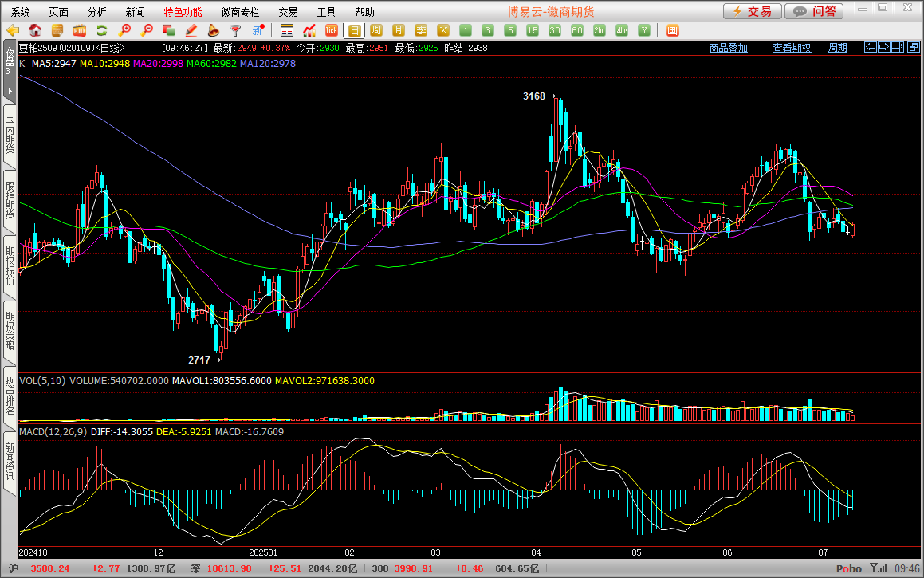Select the daily 日 period button
The width and height of the screenshot is (924, 578).
point(354,30)
